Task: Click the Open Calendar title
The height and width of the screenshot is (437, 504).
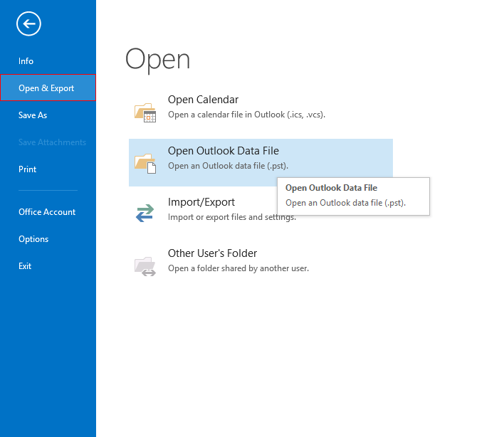Action: tap(203, 100)
